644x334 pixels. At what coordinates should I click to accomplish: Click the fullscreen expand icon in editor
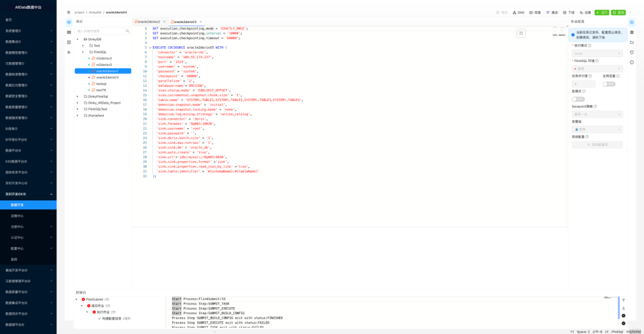pos(521,33)
